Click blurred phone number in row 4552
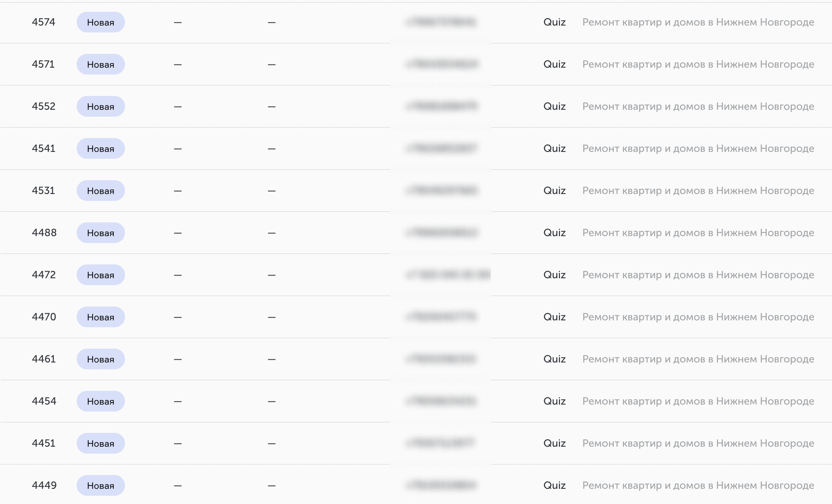This screenshot has width=832, height=504. (x=442, y=106)
